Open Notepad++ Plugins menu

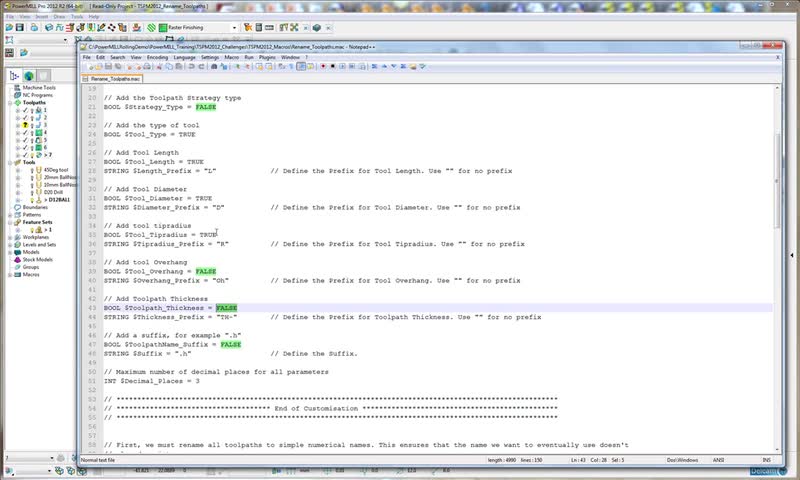click(267, 57)
